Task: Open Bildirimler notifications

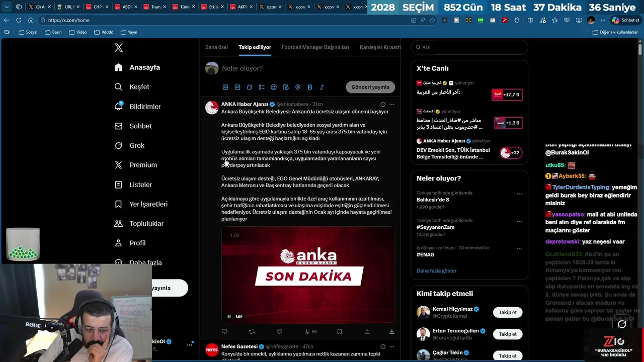Action: (x=138, y=106)
